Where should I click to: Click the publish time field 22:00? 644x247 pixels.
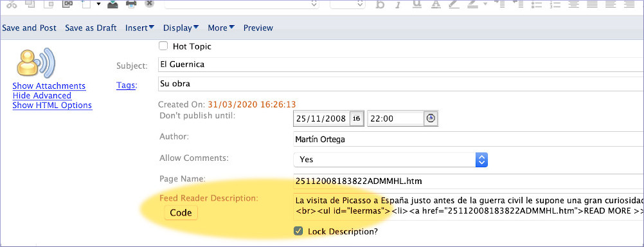click(395, 118)
